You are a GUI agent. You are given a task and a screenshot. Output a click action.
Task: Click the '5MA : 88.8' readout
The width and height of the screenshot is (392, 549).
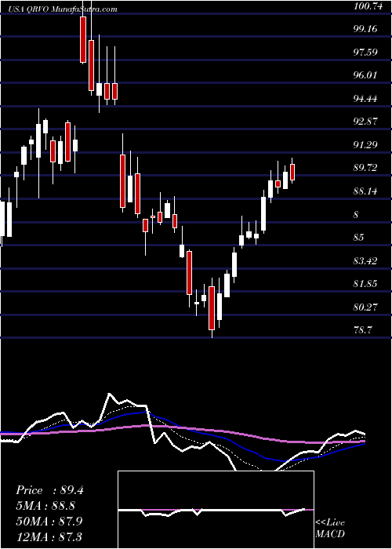pyautogui.click(x=45, y=506)
